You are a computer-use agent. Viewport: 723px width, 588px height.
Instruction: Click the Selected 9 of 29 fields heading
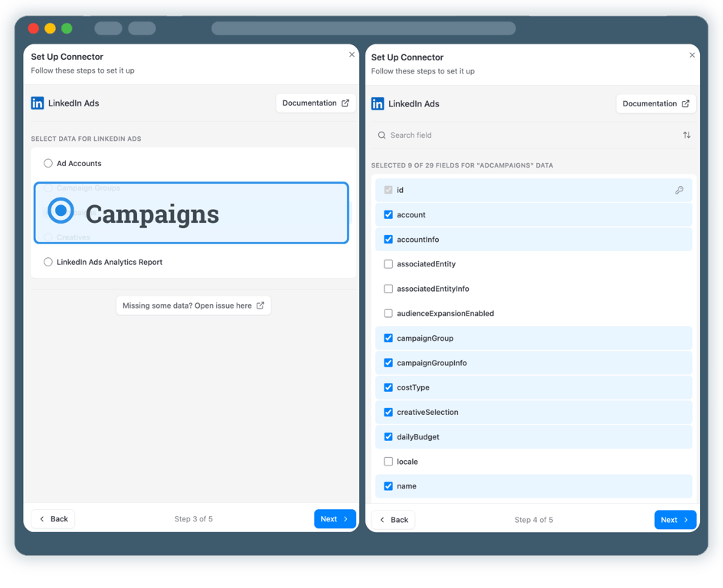462,165
